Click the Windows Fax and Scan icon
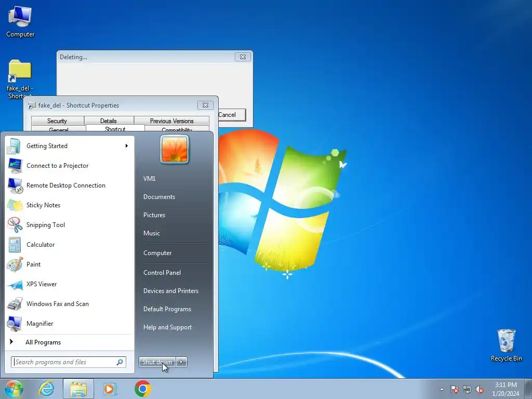Image resolution: width=532 pixels, height=399 pixels. (15, 304)
